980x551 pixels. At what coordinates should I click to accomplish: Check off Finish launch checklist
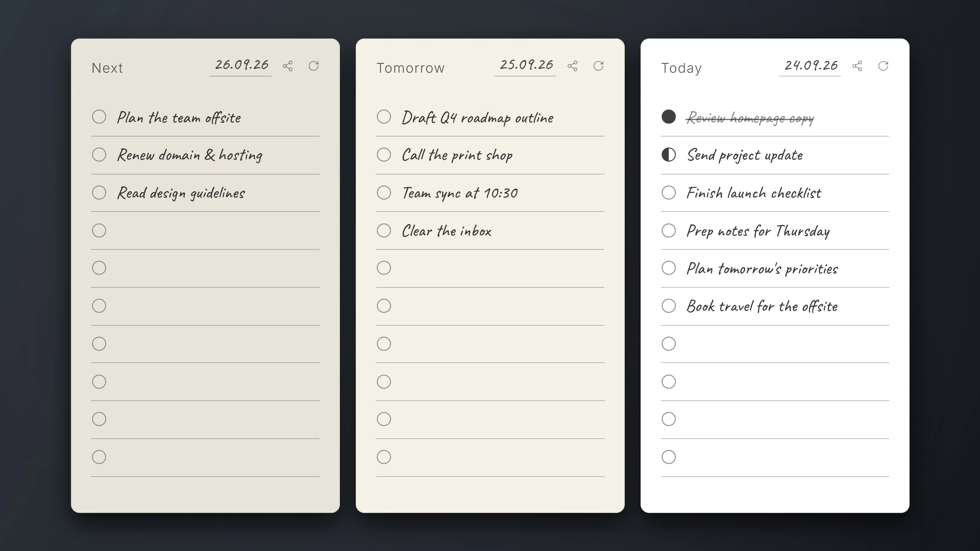pos(668,192)
